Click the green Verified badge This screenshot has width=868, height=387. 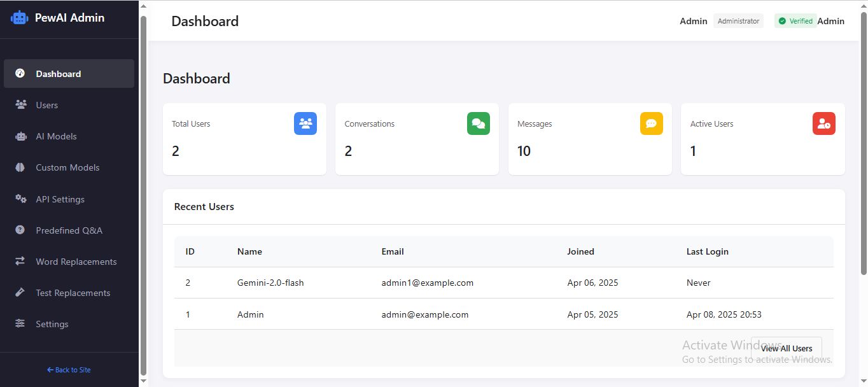795,21
